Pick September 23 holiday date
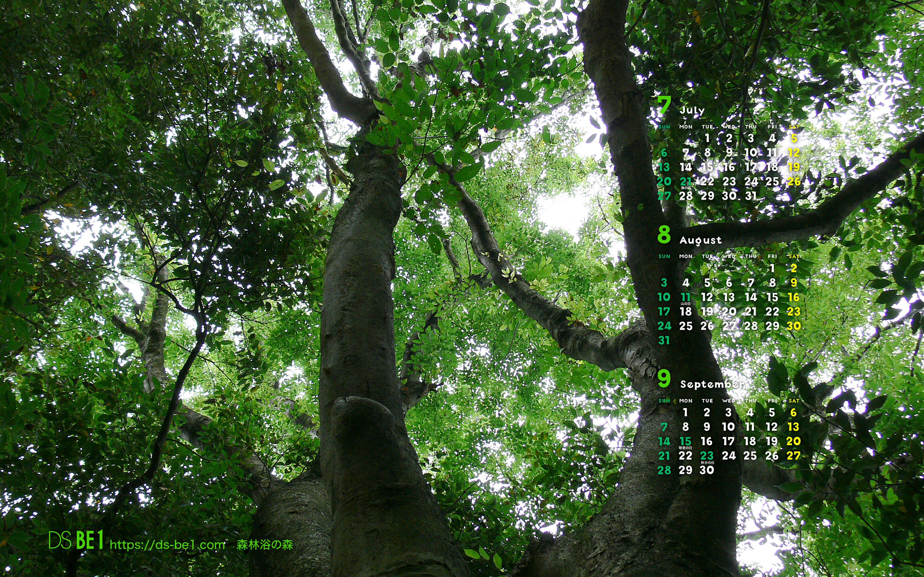 coord(707,456)
